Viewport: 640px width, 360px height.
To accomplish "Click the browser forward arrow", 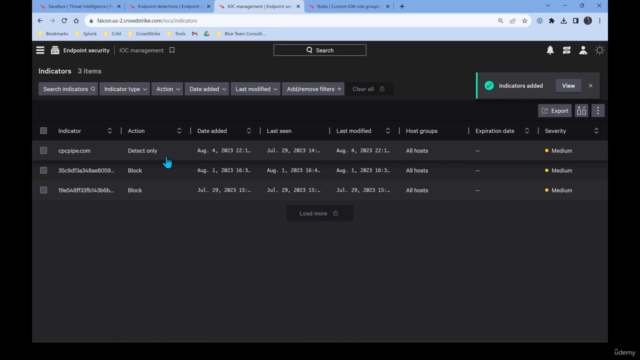I will pyautogui.click(x=52, y=20).
